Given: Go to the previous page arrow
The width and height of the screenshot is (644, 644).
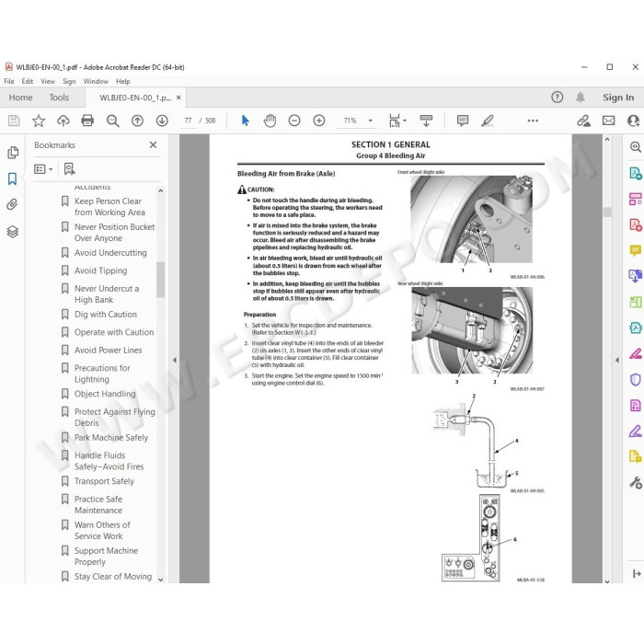Looking at the screenshot, I should [137, 121].
